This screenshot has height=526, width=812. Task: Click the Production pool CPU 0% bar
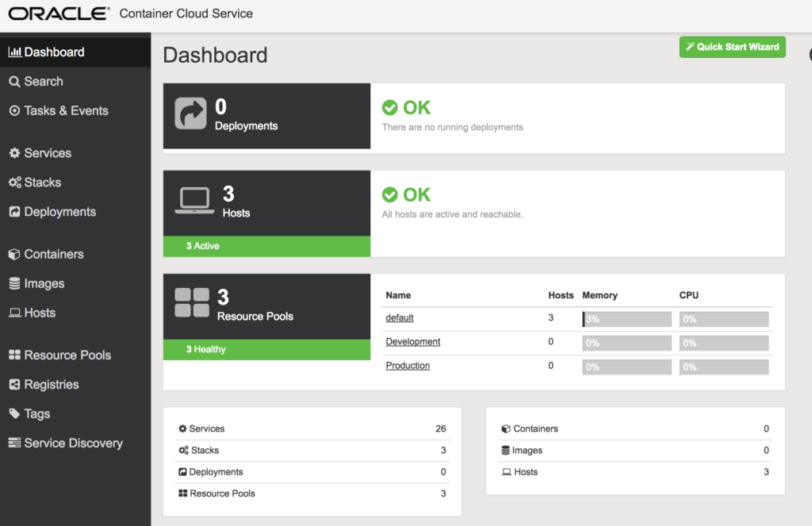tap(724, 367)
